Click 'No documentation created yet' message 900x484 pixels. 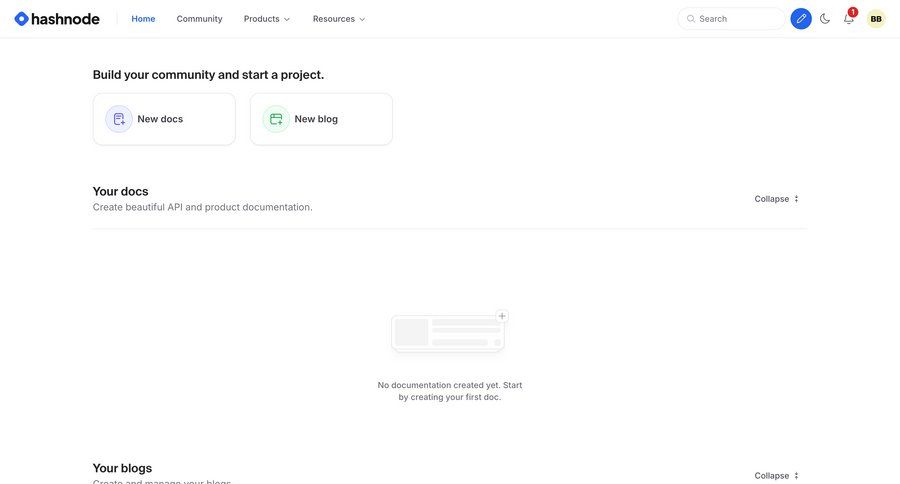[450, 391]
